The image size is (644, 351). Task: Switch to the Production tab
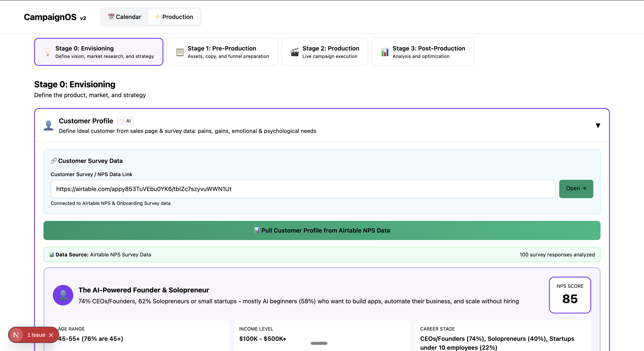pyautogui.click(x=174, y=17)
